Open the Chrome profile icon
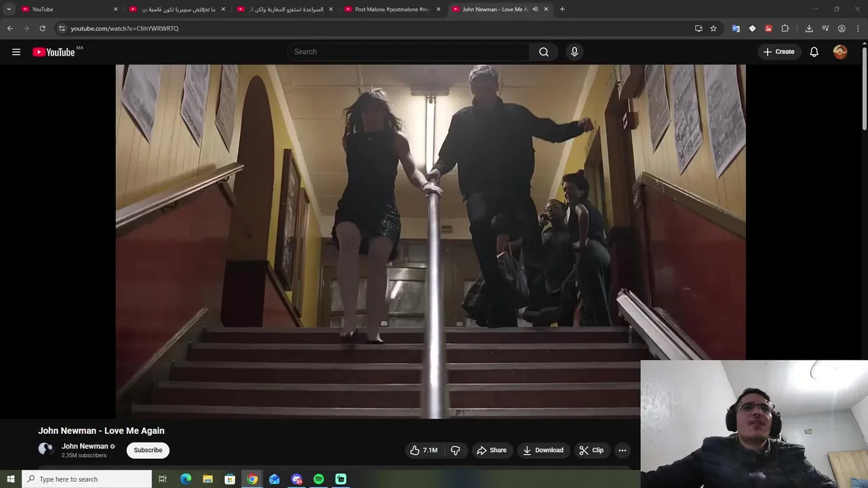The height and width of the screenshot is (488, 868). (x=842, y=28)
